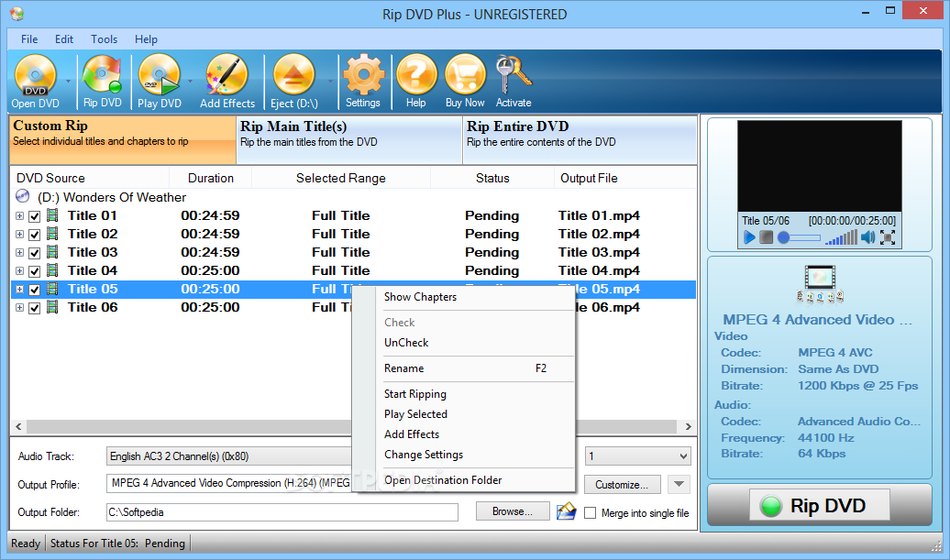
Task: Open the dropdown showing value 1
Action: point(637,456)
